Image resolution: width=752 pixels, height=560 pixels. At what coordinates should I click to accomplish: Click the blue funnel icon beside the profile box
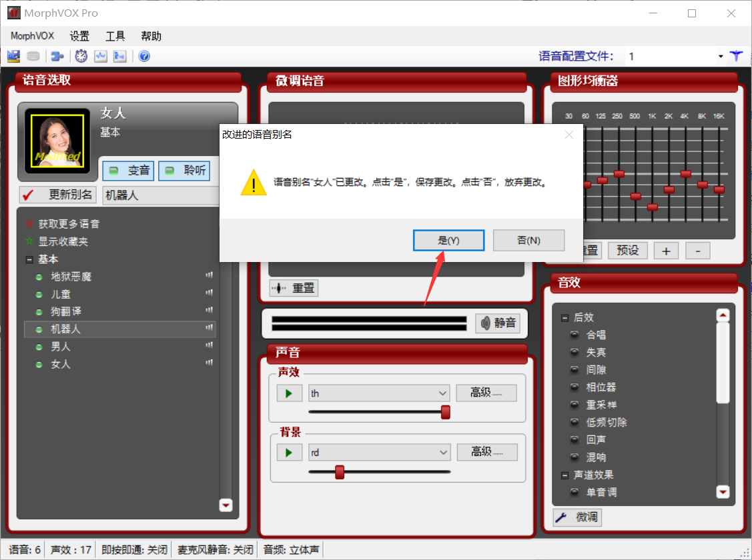pyautogui.click(x=736, y=57)
